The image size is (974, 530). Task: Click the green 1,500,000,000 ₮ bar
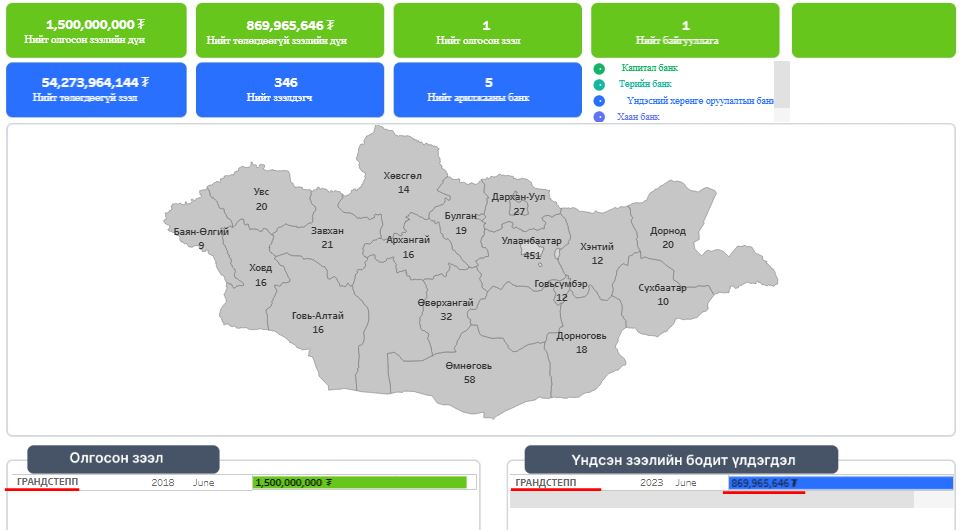point(359,482)
